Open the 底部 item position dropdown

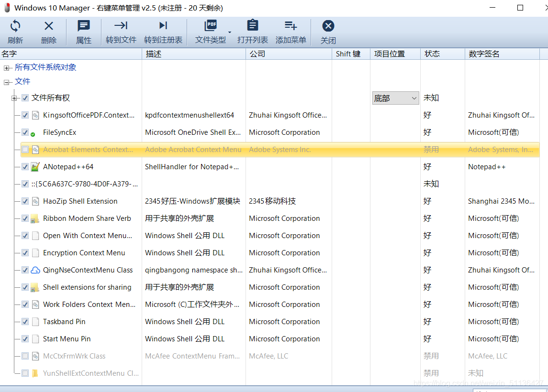point(395,98)
